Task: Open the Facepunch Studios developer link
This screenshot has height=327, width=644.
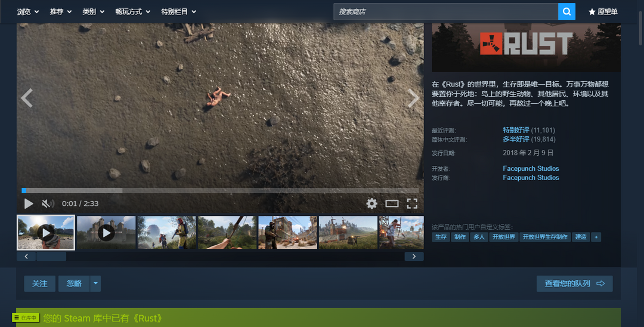Action: click(531, 168)
